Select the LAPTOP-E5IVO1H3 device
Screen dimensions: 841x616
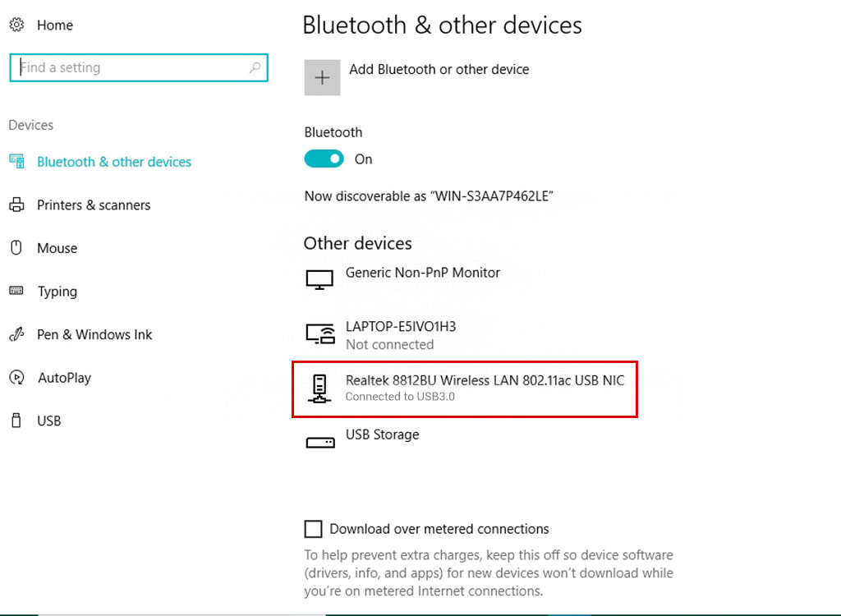(401, 326)
